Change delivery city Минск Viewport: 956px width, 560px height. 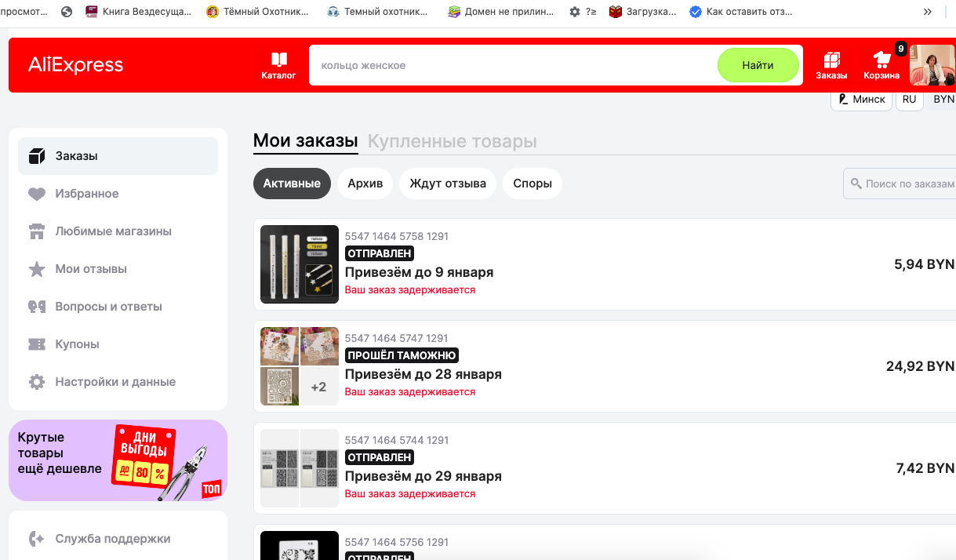(x=861, y=100)
